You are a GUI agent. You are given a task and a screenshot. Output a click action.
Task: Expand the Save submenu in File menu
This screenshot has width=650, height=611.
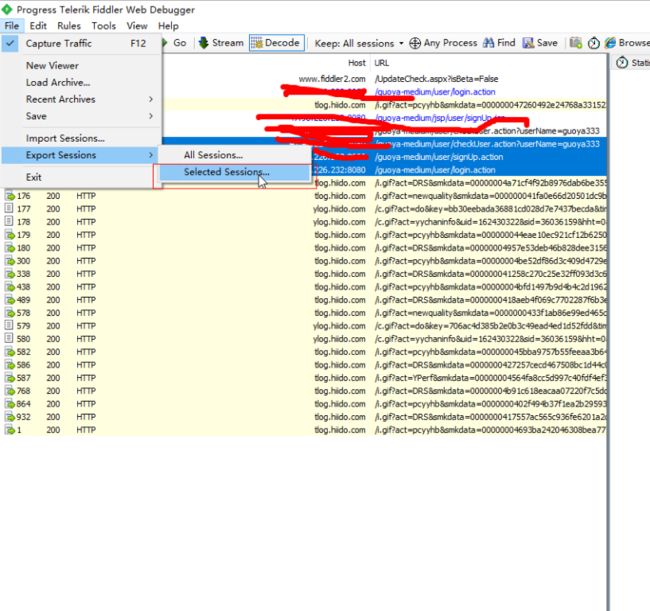pos(81,116)
